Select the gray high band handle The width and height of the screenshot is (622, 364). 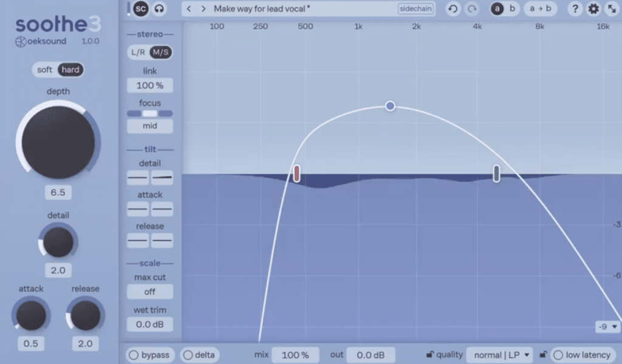(x=496, y=174)
